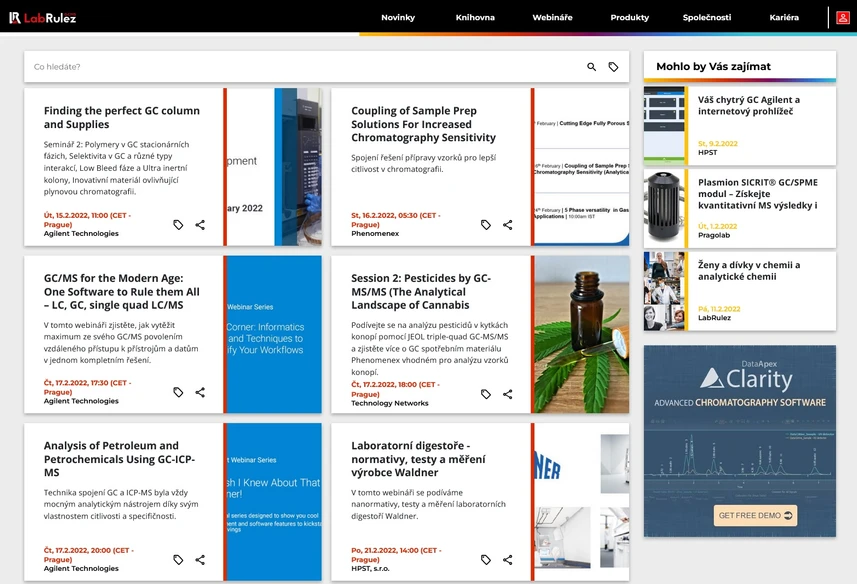Click tag icon on Finding the perfect GC column card
The width and height of the screenshot is (857, 584).
click(x=178, y=225)
